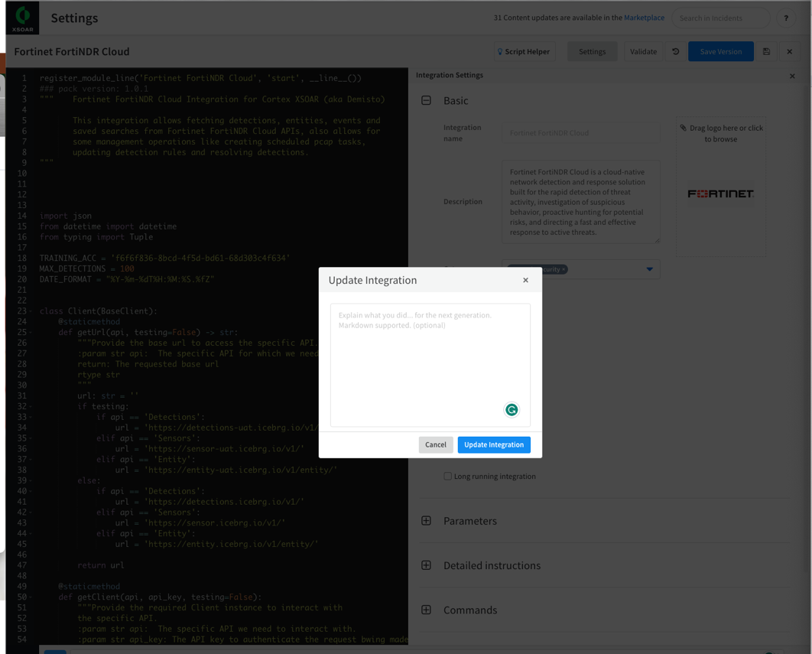This screenshot has height=654, width=812.
Task: Confirm with the Update Integration button
Action: pos(494,444)
